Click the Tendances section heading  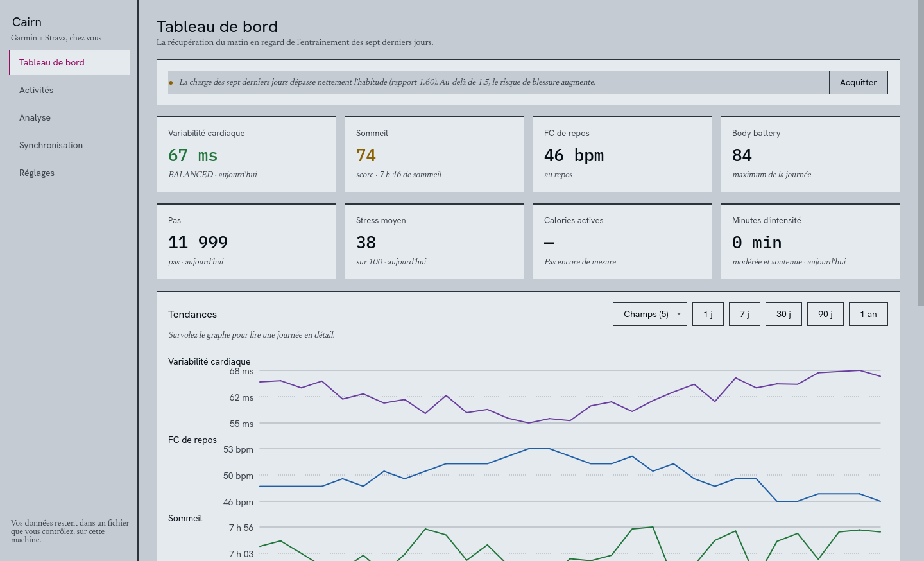tap(193, 315)
